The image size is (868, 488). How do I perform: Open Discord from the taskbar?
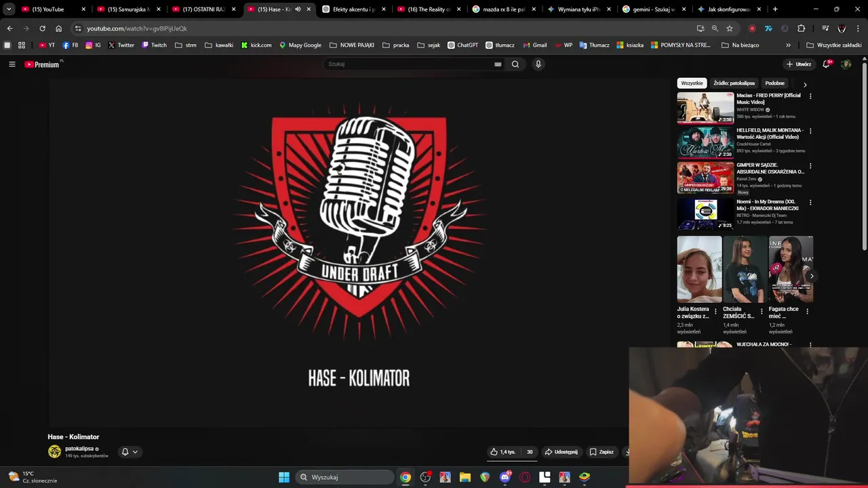[505, 477]
